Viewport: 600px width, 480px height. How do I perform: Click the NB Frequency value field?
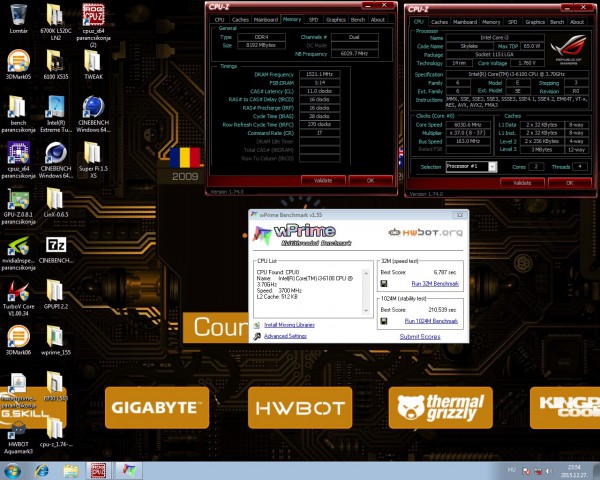tap(355, 54)
